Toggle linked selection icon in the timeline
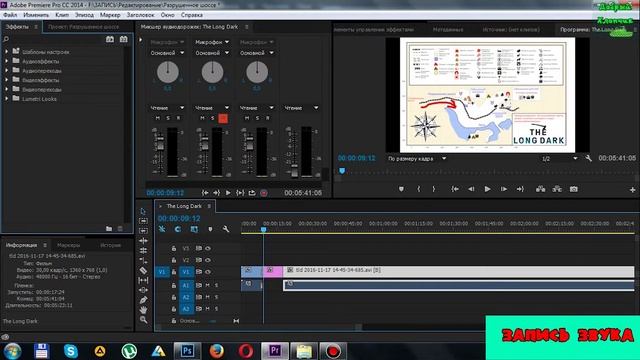Screen dimensions: 640x360 (x=194, y=229)
